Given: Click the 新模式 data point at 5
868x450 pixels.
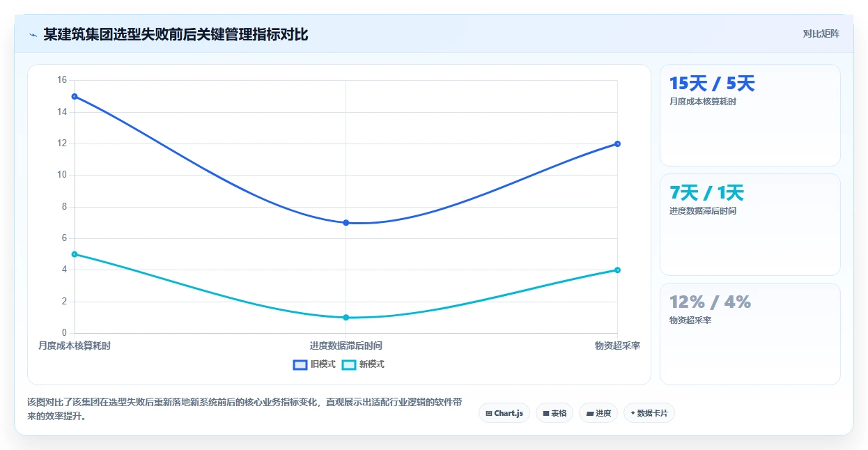Looking at the screenshot, I should (x=75, y=254).
